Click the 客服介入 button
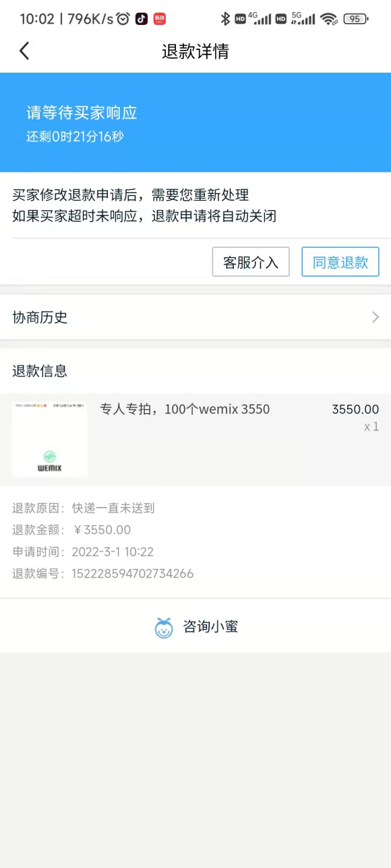This screenshot has height=868, width=391. pyautogui.click(x=251, y=262)
